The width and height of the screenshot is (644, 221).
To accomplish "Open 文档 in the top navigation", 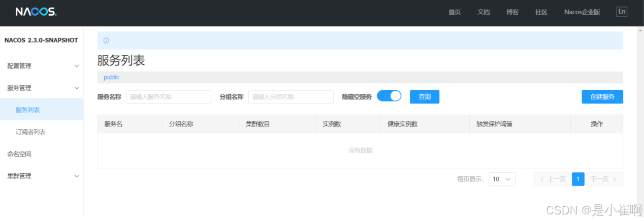I will (x=484, y=12).
